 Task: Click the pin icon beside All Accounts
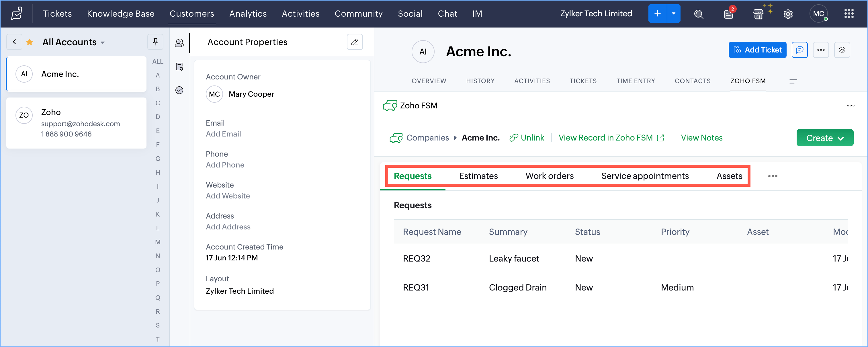tap(155, 42)
